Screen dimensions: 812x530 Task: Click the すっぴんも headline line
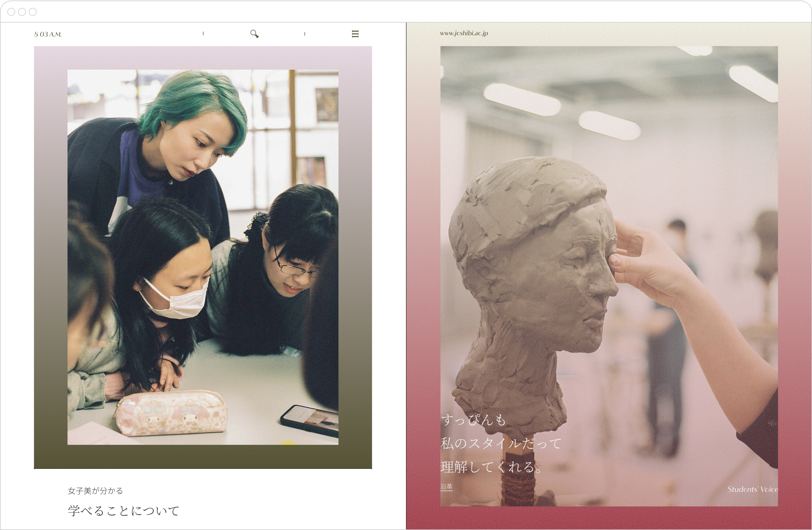click(473, 420)
